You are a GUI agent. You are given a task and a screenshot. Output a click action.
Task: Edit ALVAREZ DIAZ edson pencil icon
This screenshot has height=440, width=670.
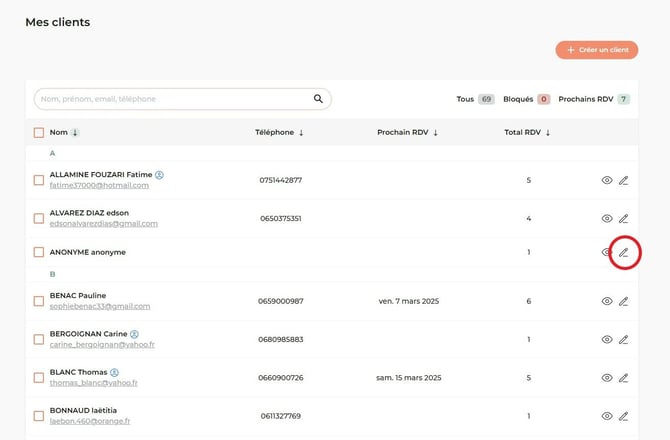(623, 218)
